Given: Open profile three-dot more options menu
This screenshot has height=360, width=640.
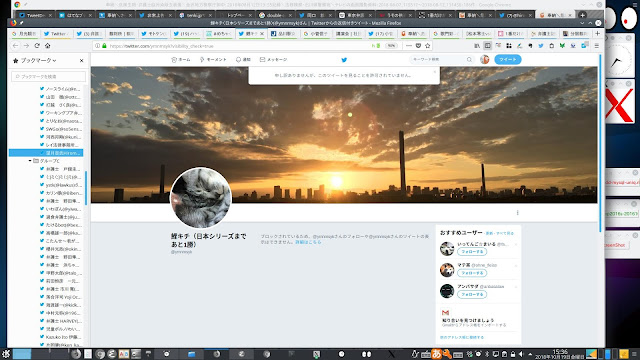Looking at the screenshot, I should click(x=518, y=213).
